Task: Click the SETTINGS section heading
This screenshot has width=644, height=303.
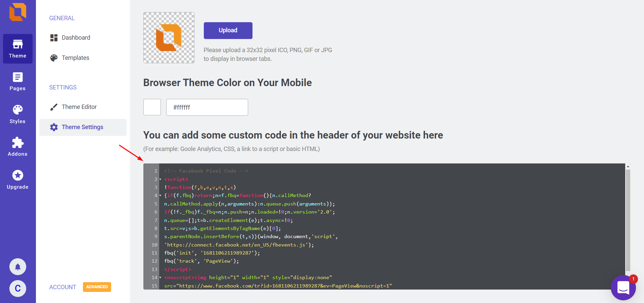Action: click(x=63, y=87)
